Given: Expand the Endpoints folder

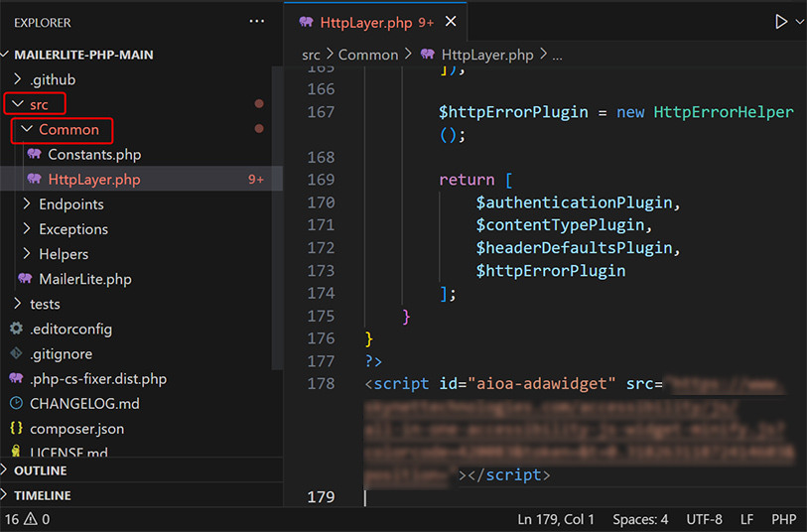Looking at the screenshot, I should [70, 204].
